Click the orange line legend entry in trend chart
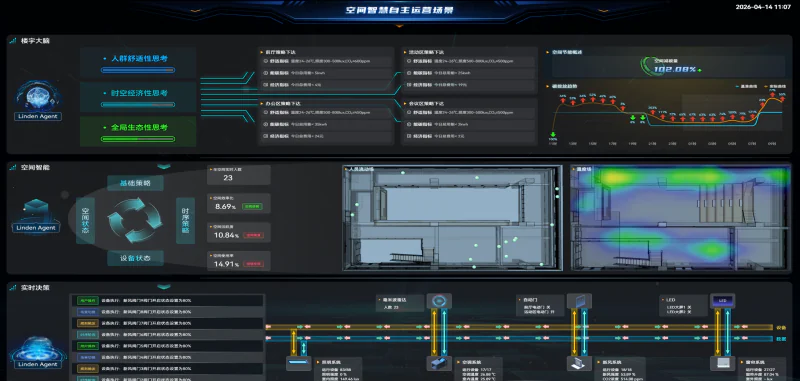Viewport: 800px width, 381px height. tap(774, 87)
